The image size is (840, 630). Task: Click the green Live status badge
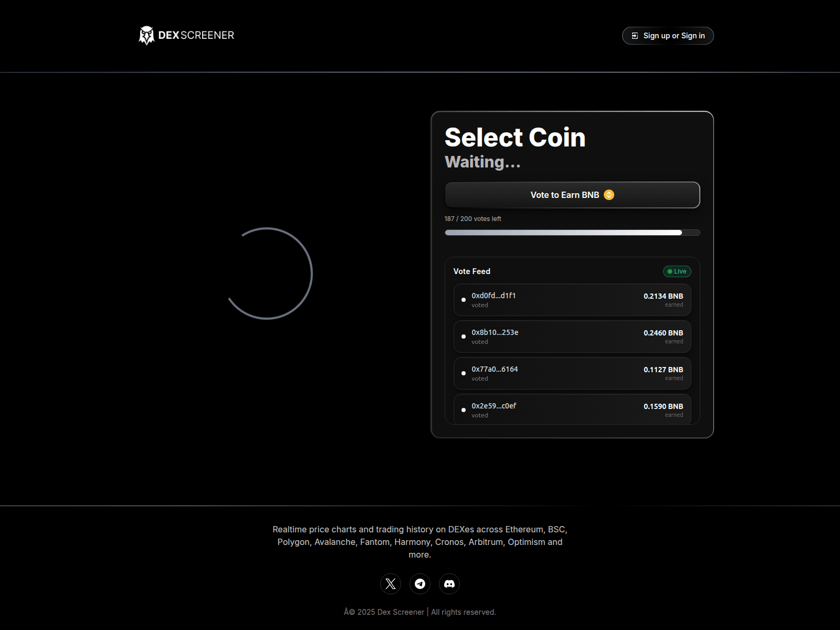coord(677,271)
